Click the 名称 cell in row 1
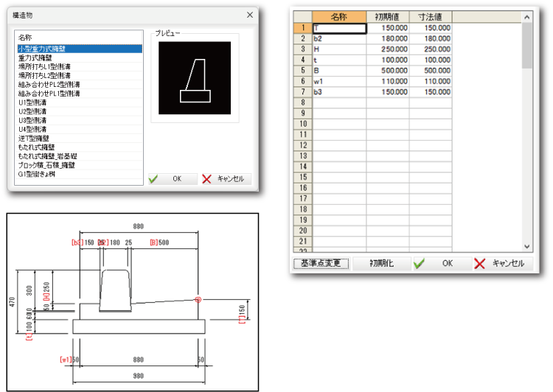This screenshot has height=392, width=553. click(x=339, y=28)
